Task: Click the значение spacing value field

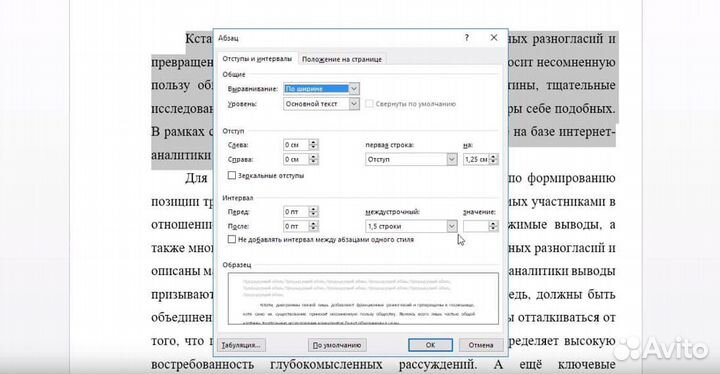Action: coord(476,226)
